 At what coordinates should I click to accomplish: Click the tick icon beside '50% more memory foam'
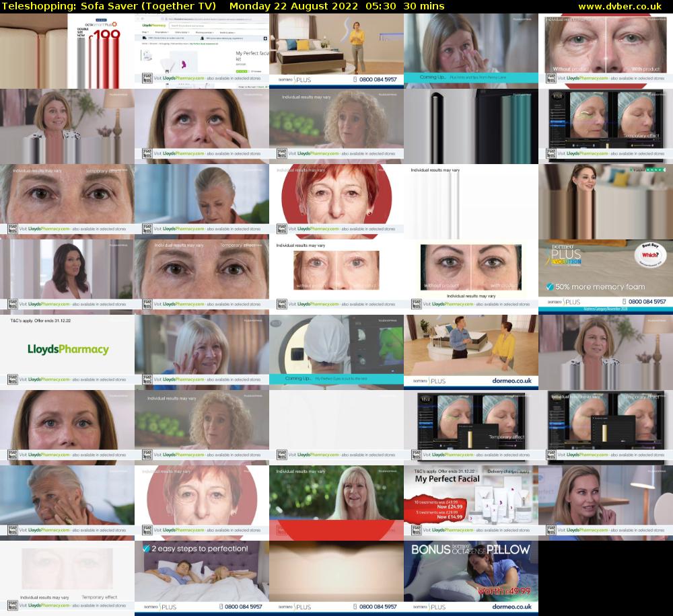550,286
